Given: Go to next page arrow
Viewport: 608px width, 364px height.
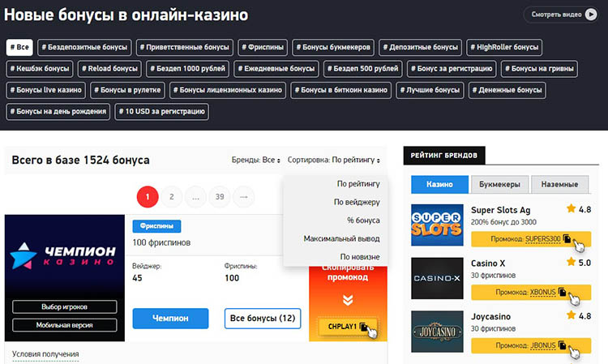Looking at the screenshot, I should click(x=243, y=197).
